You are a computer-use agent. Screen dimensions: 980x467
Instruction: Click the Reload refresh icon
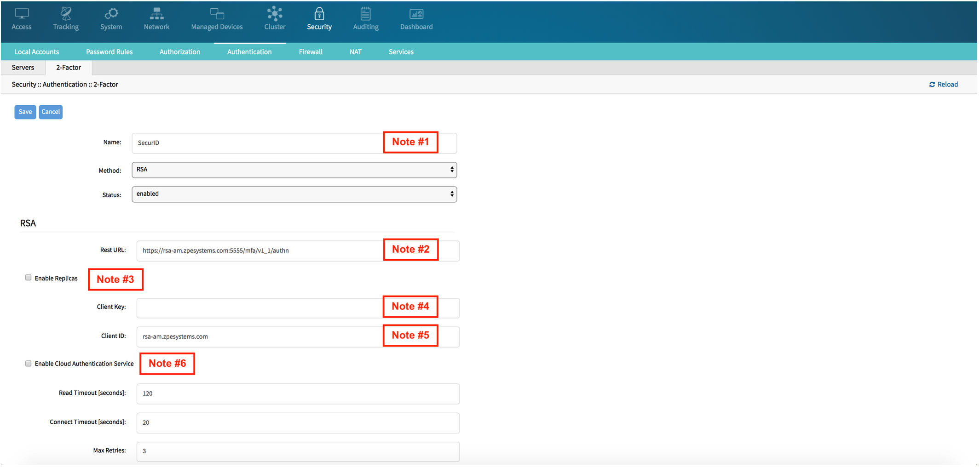(932, 85)
